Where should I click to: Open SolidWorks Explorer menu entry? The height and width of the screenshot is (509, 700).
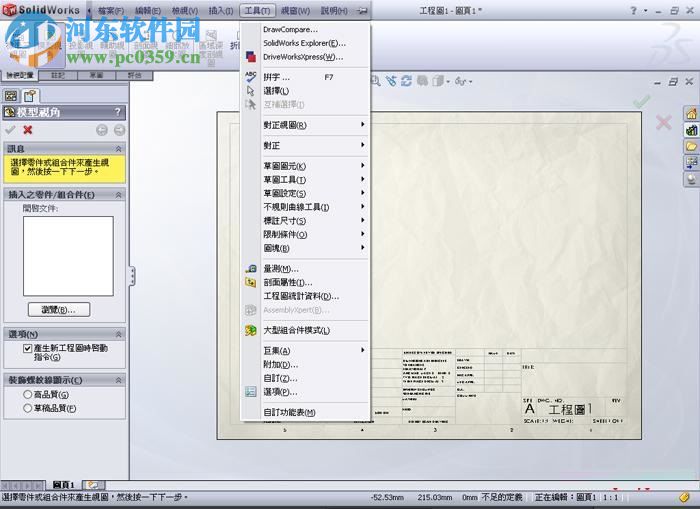click(306, 43)
